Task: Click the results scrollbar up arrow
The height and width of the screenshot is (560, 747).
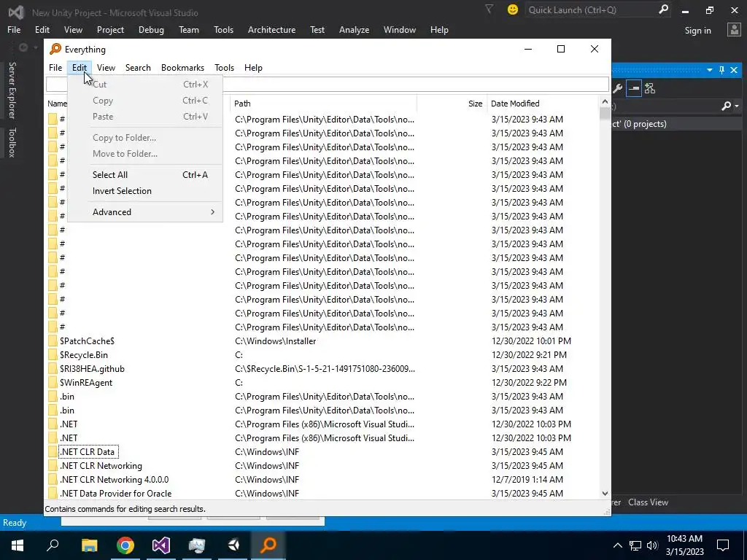Action: 605,101
